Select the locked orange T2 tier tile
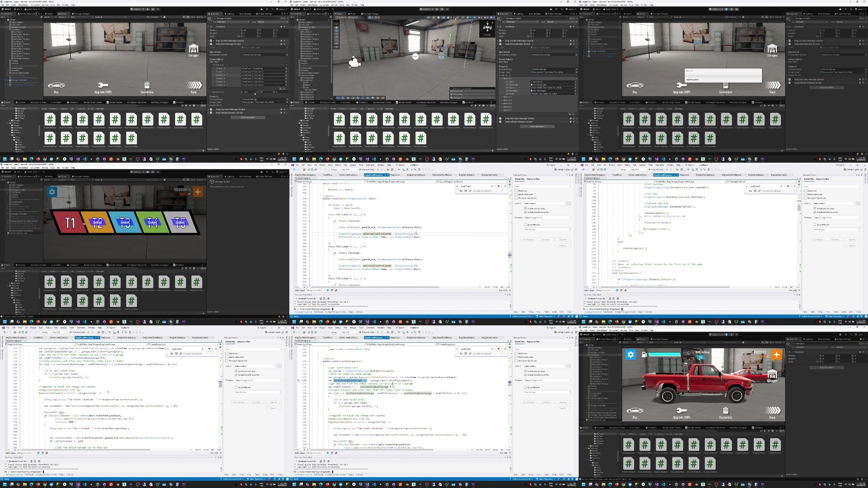Image resolution: width=868 pixels, height=488 pixels. (x=97, y=223)
